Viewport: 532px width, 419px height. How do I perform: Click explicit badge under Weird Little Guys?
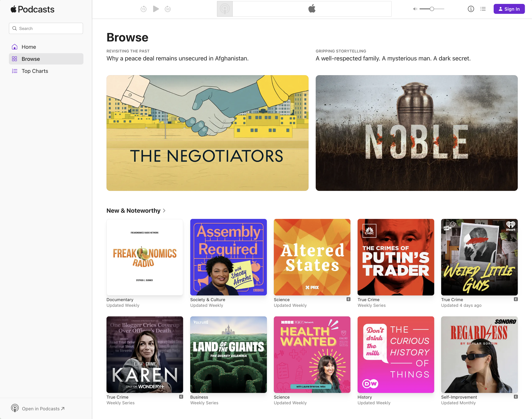(516, 299)
